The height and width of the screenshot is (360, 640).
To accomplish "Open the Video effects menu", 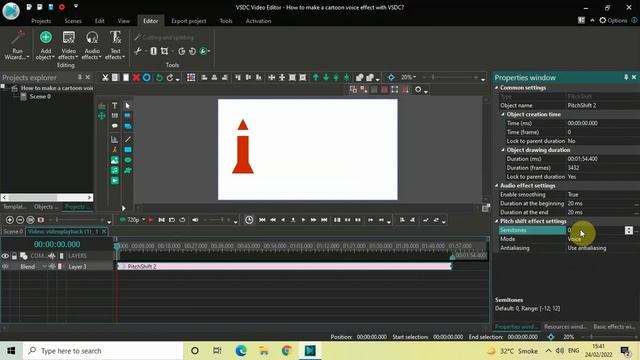I will [69, 45].
